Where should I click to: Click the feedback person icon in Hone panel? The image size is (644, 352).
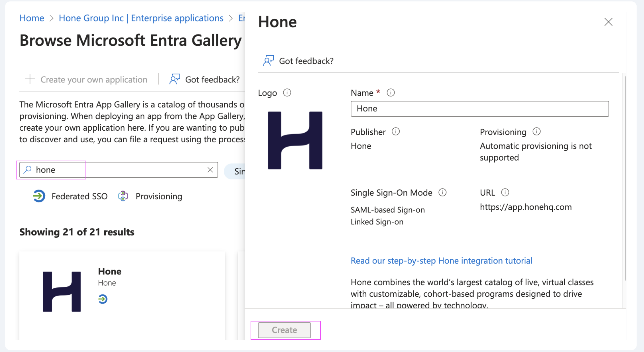click(268, 60)
